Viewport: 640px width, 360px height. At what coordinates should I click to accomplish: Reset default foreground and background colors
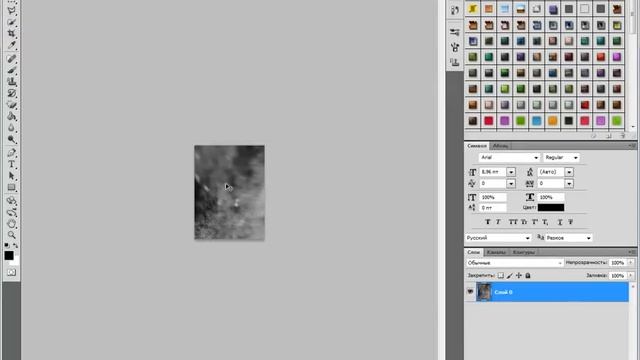tap(7, 245)
